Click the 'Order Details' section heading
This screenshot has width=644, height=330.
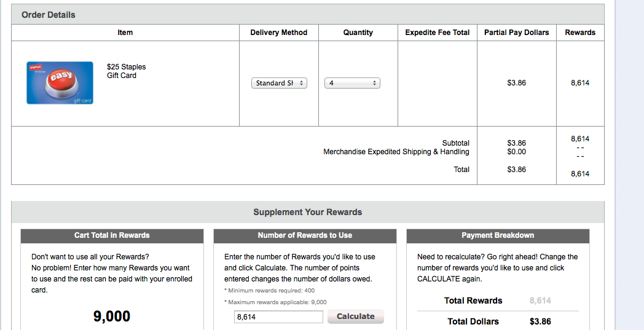tap(49, 15)
